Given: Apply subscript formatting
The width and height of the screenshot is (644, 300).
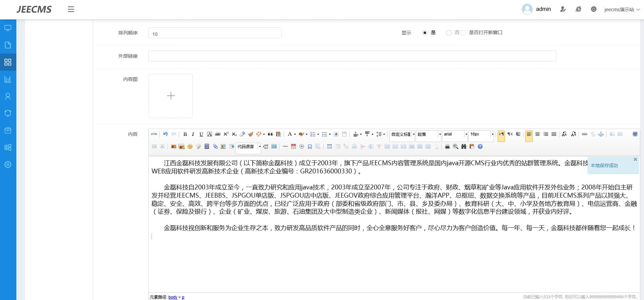Looking at the screenshot, I should [x=234, y=134].
